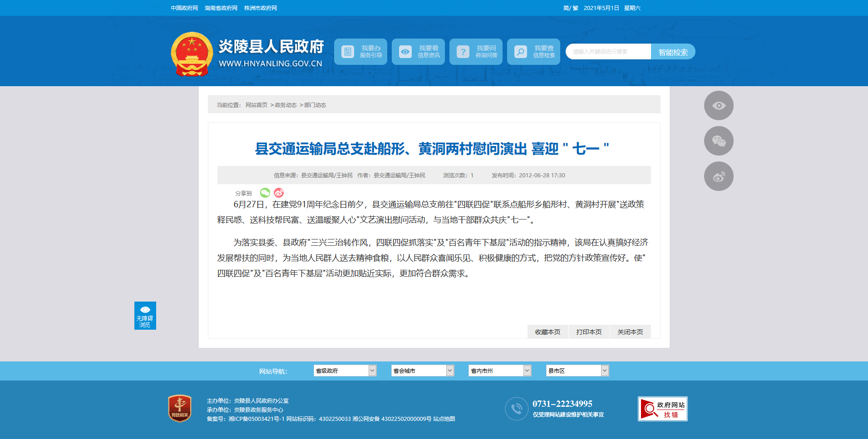Open the 我要办 服务引导 menu

tap(361, 52)
